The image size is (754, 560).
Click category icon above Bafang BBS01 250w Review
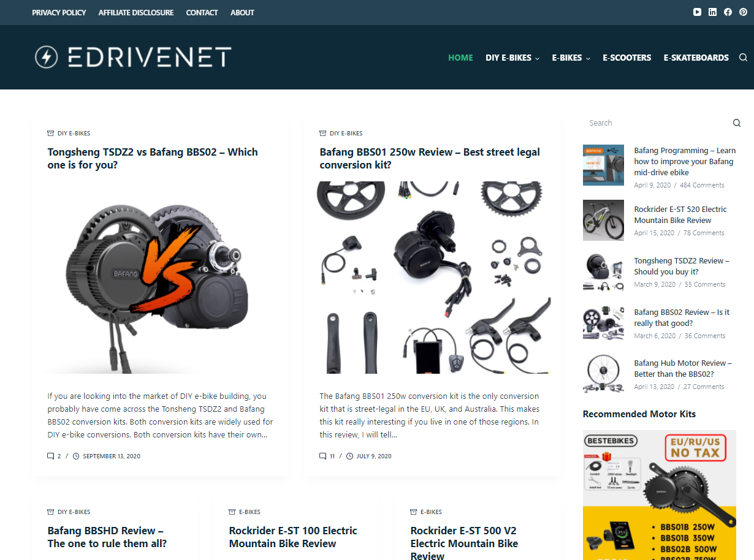323,133
